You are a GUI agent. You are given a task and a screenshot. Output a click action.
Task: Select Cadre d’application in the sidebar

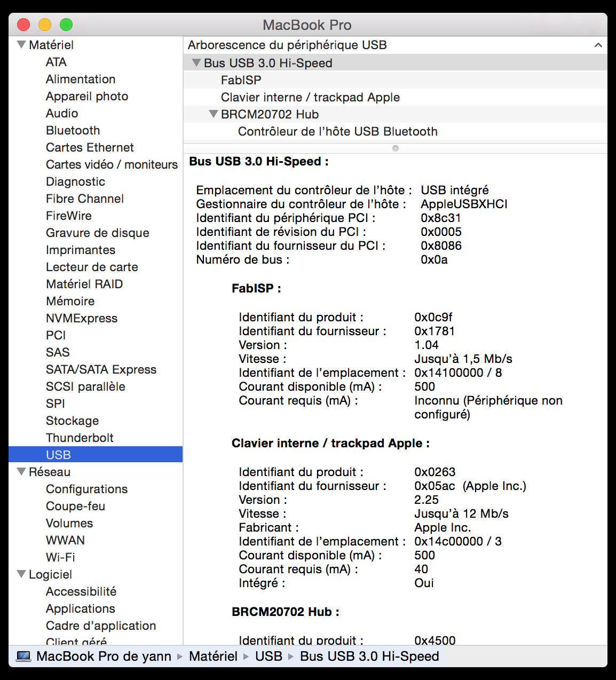coord(101,626)
